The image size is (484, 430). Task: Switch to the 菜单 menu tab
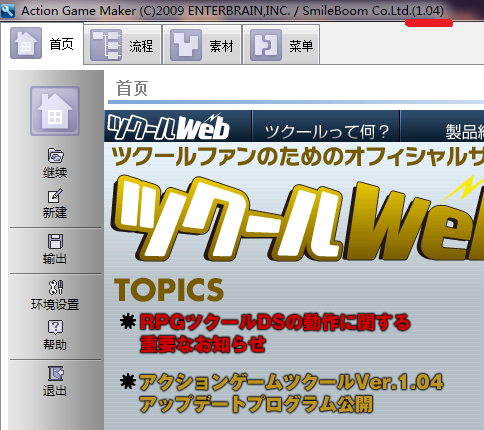(282, 45)
